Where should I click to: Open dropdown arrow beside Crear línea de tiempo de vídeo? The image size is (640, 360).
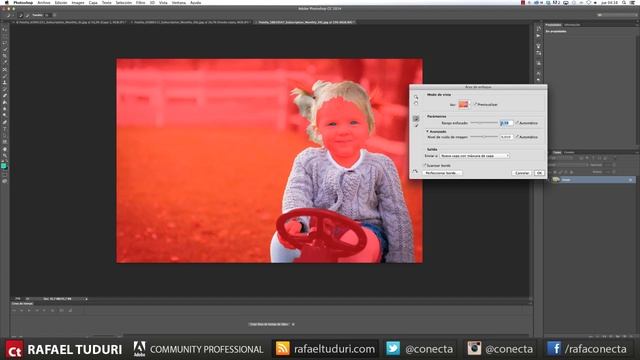(x=293, y=324)
